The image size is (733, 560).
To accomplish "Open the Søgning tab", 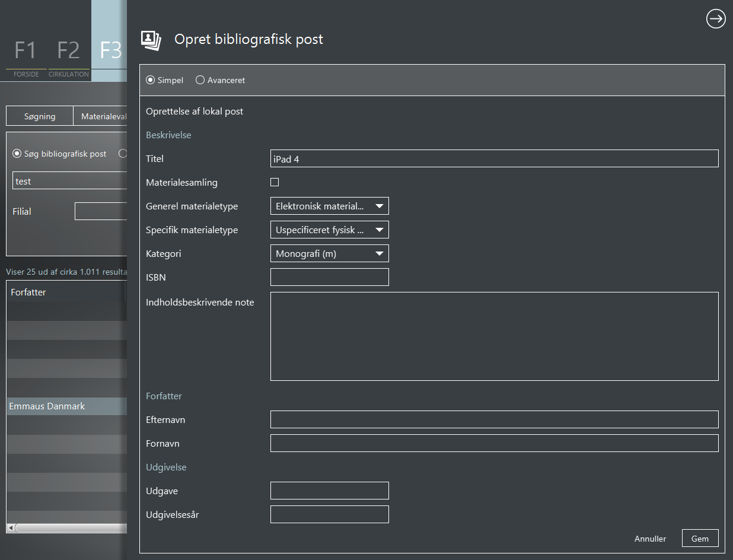I will (x=40, y=116).
